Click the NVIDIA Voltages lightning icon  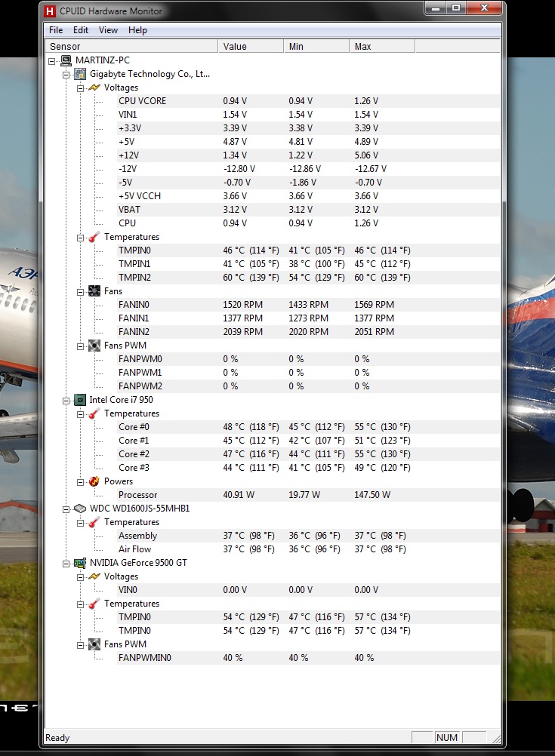tap(94, 576)
